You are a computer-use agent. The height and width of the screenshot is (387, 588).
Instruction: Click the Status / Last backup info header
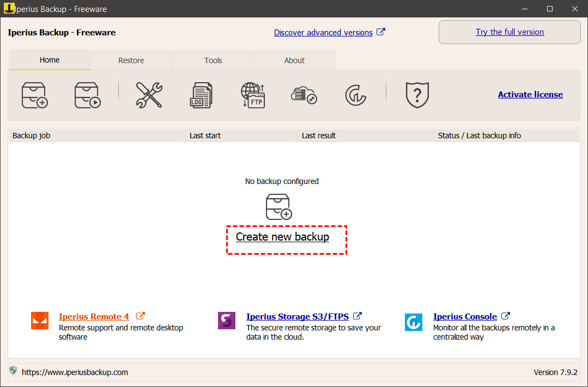point(507,136)
